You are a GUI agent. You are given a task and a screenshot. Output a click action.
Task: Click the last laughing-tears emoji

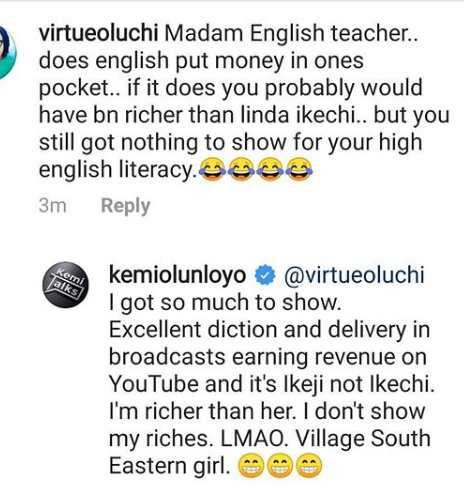click(x=299, y=169)
